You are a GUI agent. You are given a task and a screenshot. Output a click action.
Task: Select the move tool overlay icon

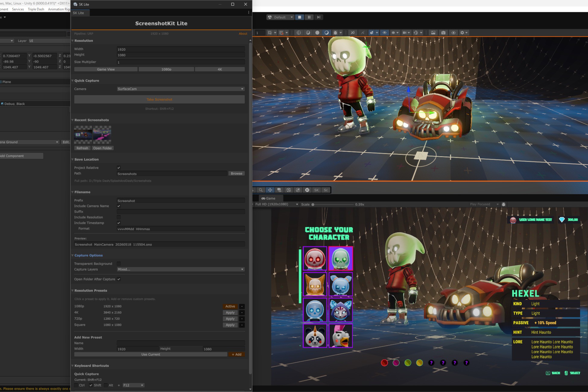[x=270, y=190]
